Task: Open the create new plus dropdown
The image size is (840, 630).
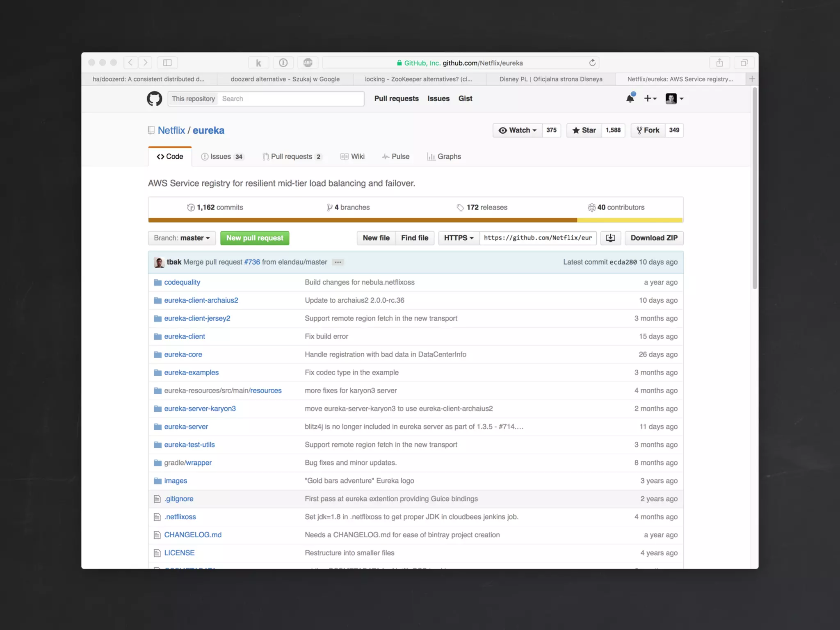Action: [x=650, y=98]
